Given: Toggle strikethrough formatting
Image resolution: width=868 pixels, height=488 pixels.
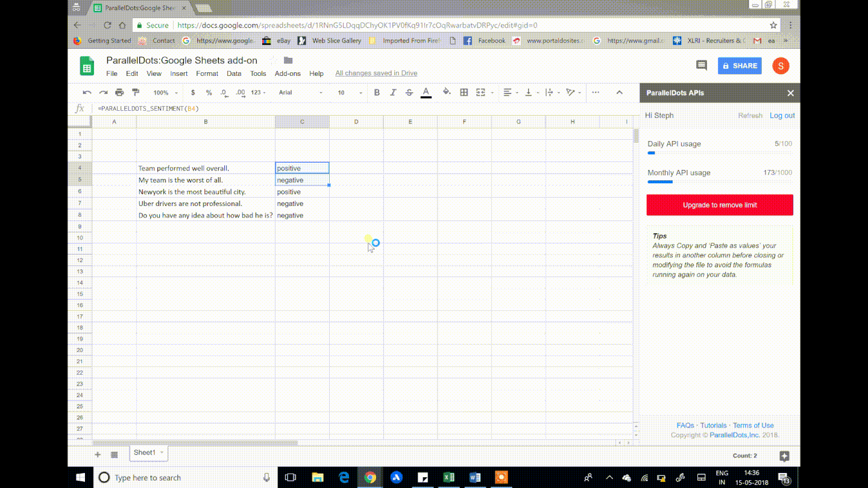Looking at the screenshot, I should tap(409, 92).
